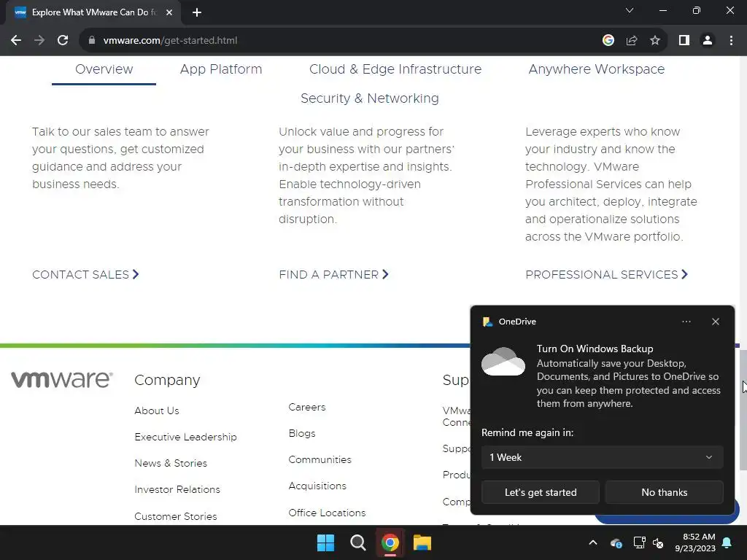747x560 pixels.
Task: Bookmark this page with the star icon
Action: (655, 41)
